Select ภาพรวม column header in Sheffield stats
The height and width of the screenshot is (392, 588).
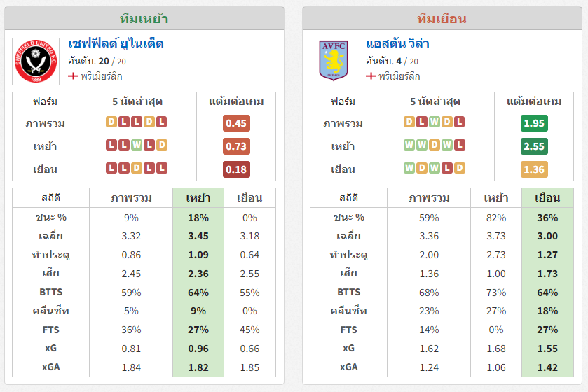tap(131, 198)
